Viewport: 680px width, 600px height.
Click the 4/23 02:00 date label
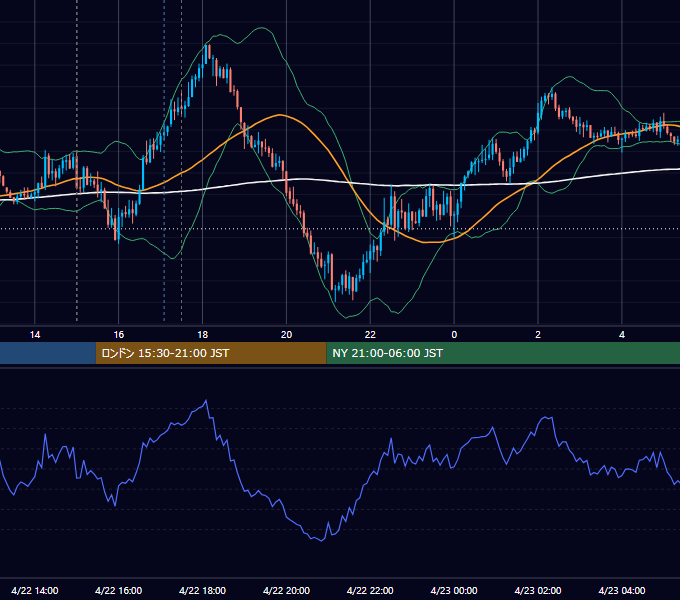click(x=538, y=590)
